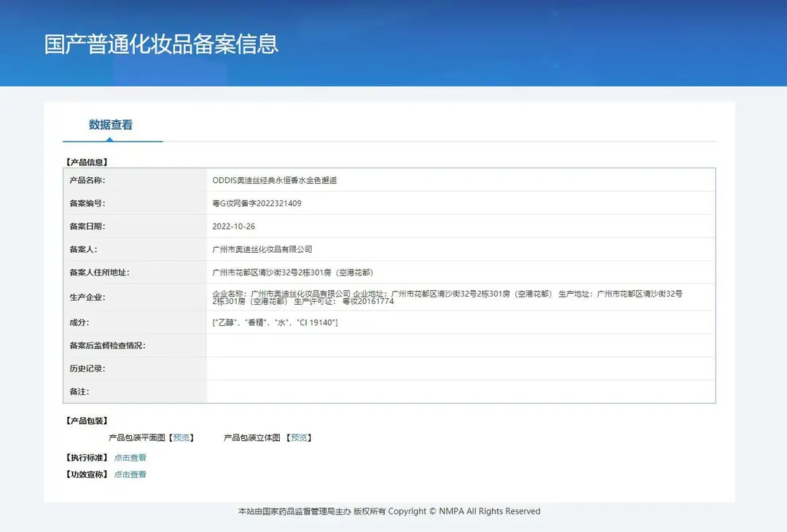Click the 【产品包装】 section heading

pyautogui.click(x=86, y=420)
